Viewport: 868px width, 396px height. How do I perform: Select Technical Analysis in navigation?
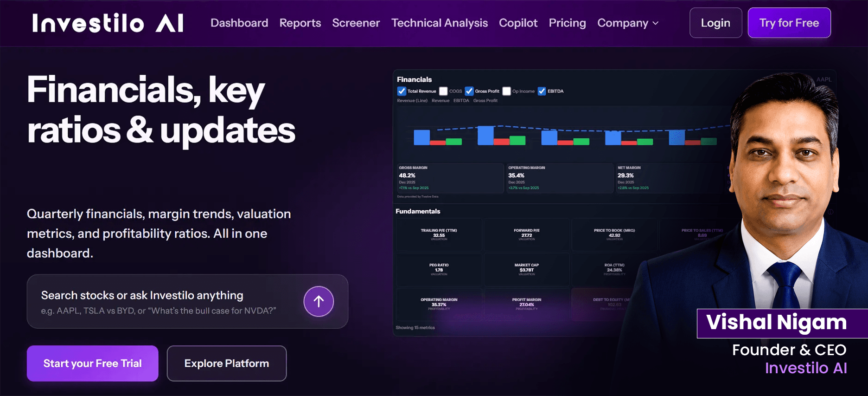point(439,23)
